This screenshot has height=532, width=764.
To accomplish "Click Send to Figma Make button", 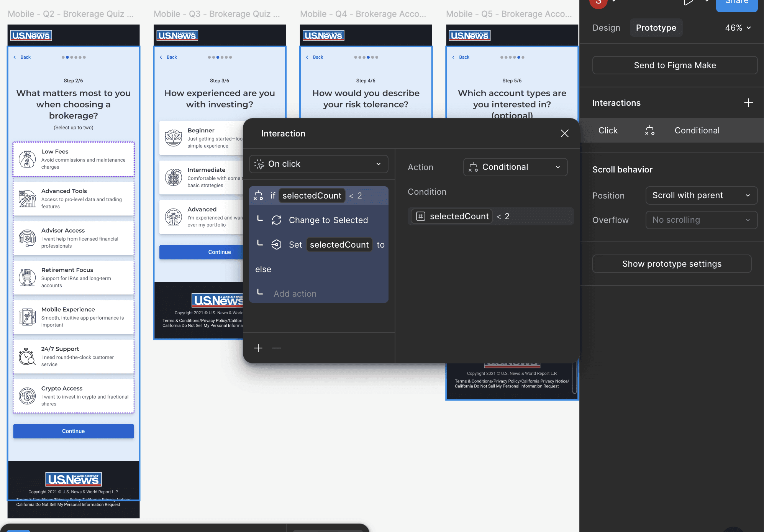I will (674, 65).
